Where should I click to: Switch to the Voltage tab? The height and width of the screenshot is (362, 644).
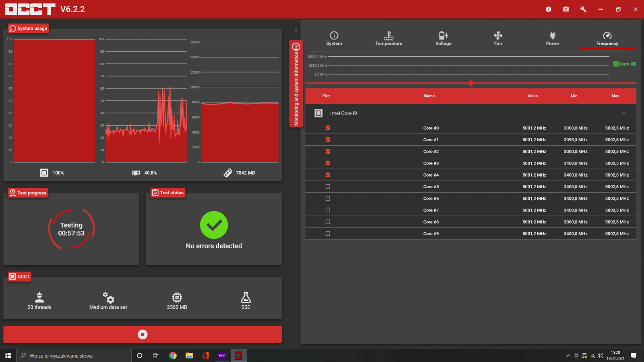coord(443,39)
